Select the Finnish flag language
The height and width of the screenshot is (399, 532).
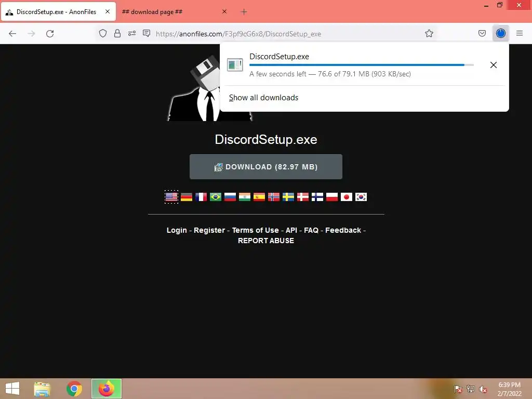click(317, 197)
